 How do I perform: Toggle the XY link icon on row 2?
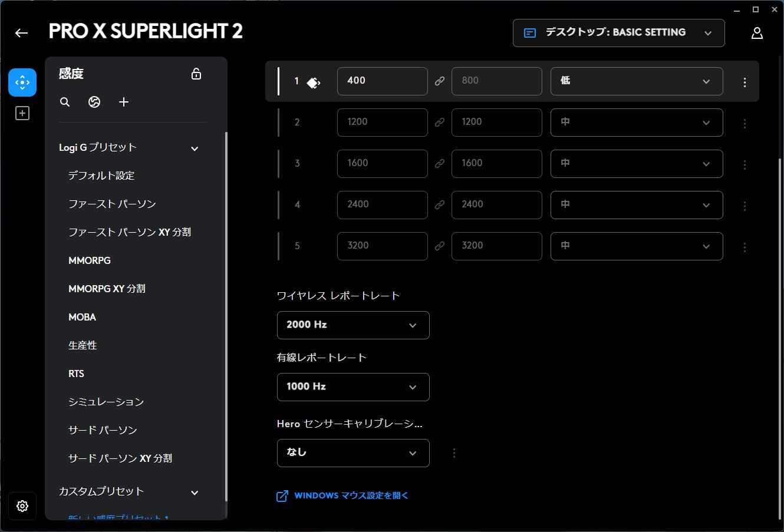(x=440, y=123)
